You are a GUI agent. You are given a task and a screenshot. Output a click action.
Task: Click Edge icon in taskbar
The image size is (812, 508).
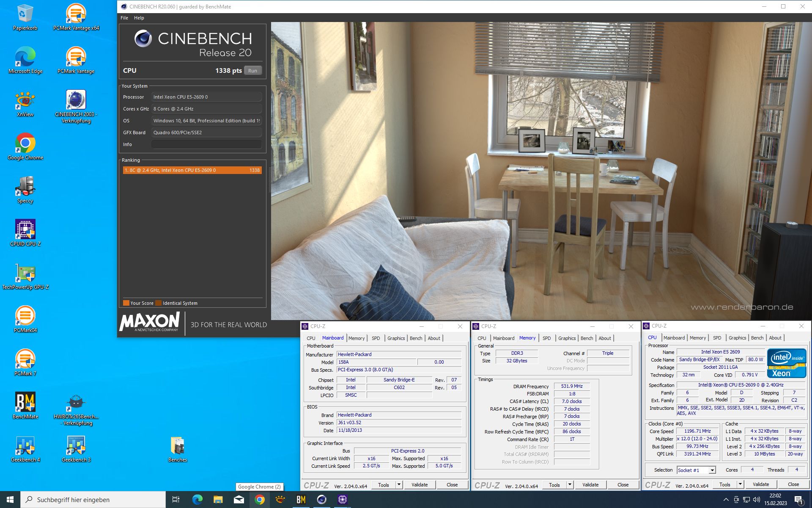[x=197, y=500]
